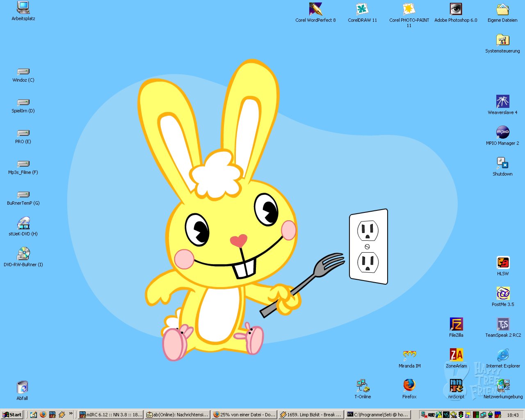Image resolution: width=525 pixels, height=420 pixels.
Task: Click the system tray clock
Action: point(513,415)
